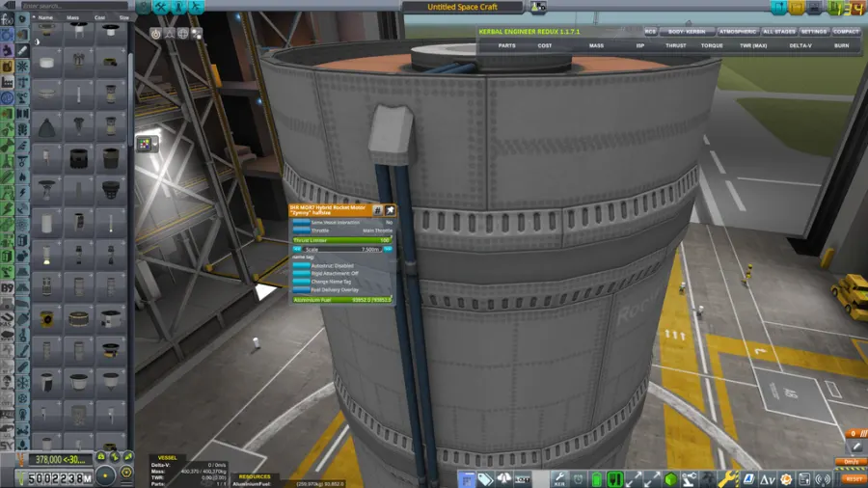Open the KER toolbar wrench icon
This screenshot has width=868, height=488.
[559, 478]
